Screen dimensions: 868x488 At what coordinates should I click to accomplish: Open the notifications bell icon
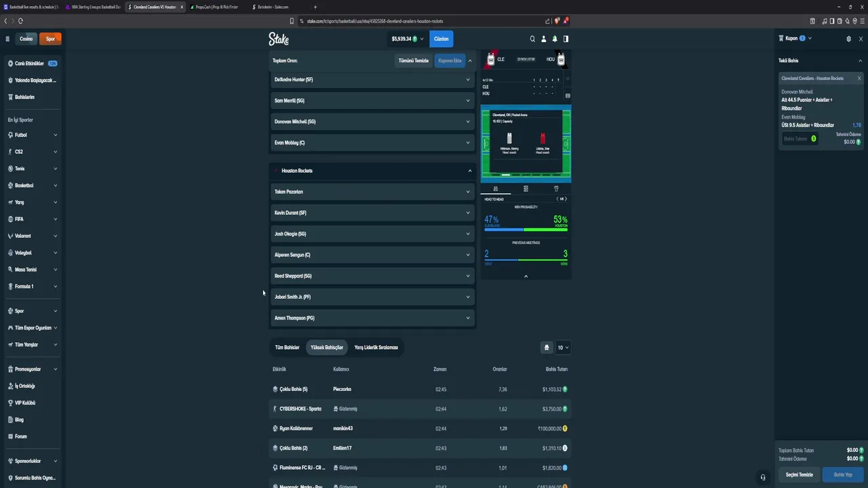point(555,39)
